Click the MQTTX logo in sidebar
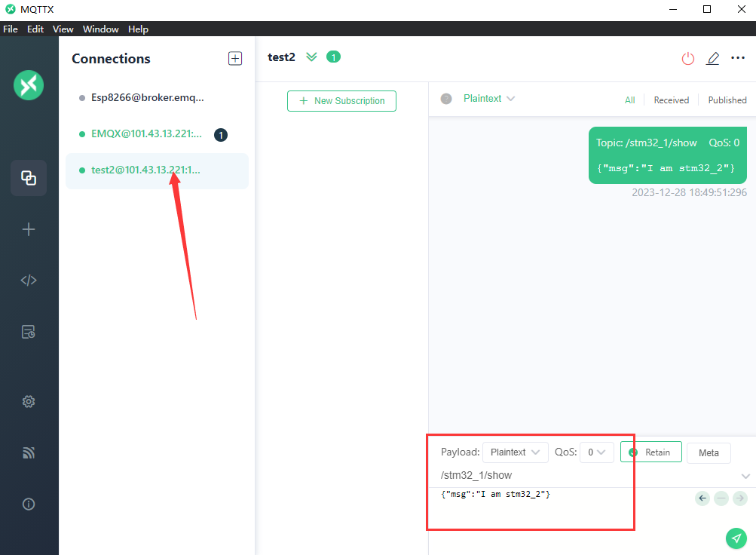Screen dimensions: 756x555 coord(29,85)
